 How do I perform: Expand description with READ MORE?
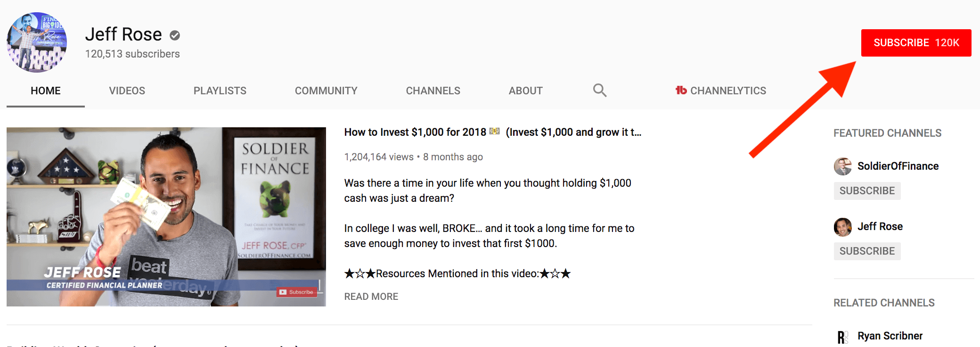pyautogui.click(x=371, y=297)
